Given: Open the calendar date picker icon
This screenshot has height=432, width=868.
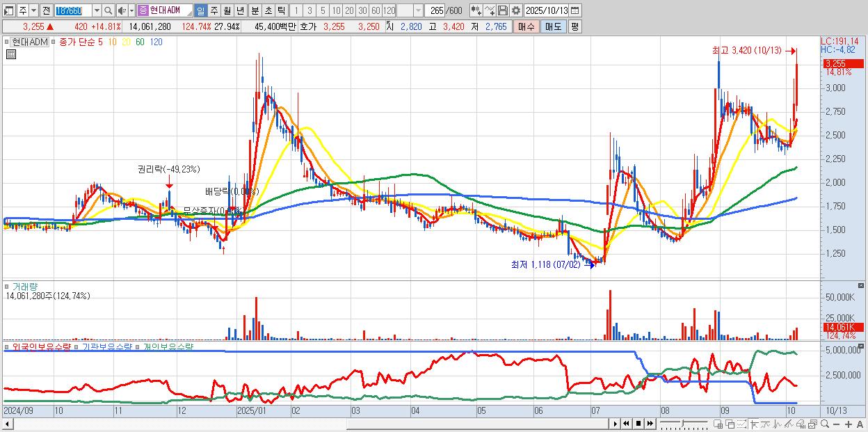Looking at the screenshot, I should tap(576, 10).
